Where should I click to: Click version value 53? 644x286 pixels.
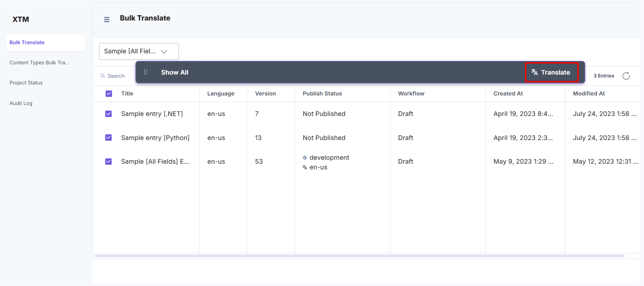click(x=259, y=162)
